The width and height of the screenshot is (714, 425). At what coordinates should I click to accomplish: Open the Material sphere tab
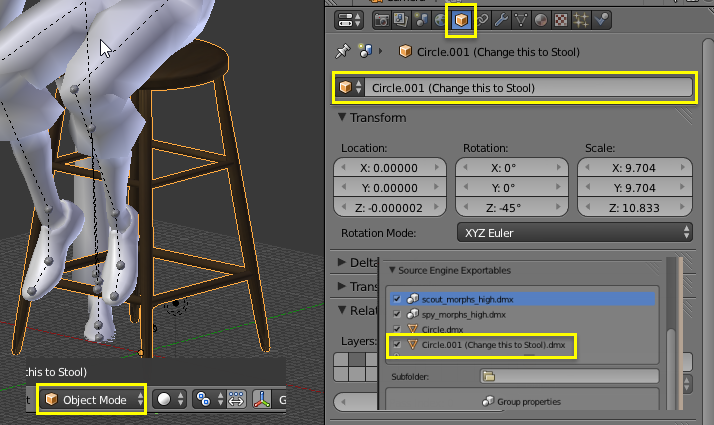541,20
